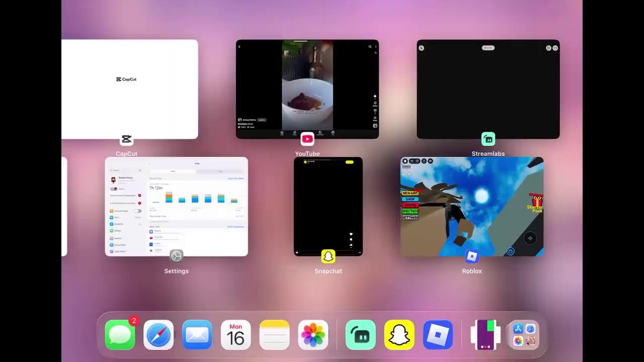The width and height of the screenshot is (644, 362).
Task: Launch Photos from the dock
Action: pos(313,335)
